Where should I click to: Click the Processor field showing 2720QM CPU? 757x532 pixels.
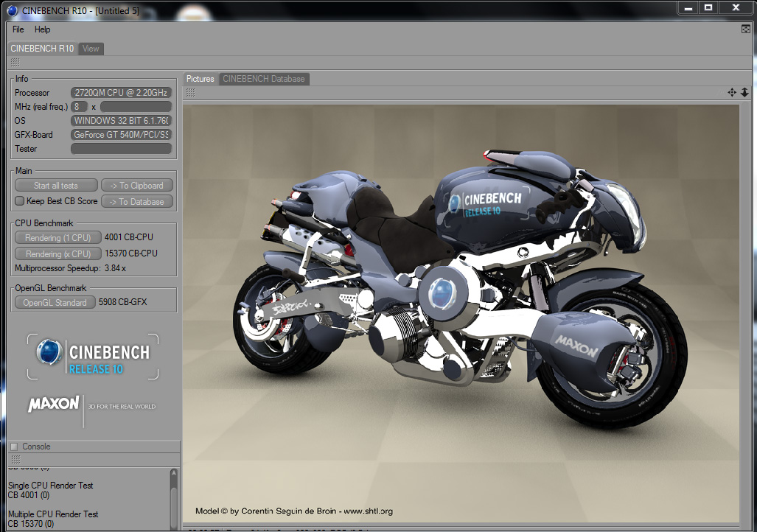click(x=121, y=93)
